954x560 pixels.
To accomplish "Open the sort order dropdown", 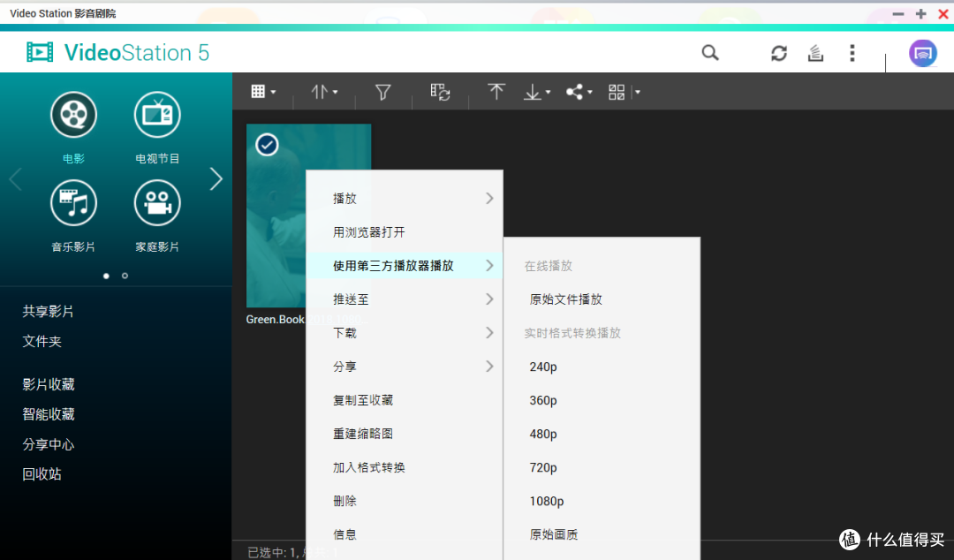I will pos(324,92).
